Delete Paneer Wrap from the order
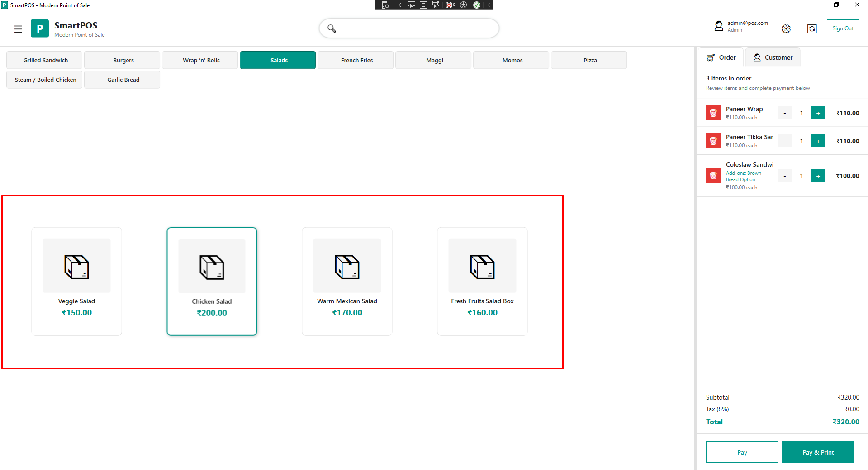The height and width of the screenshot is (470, 868). click(713, 113)
